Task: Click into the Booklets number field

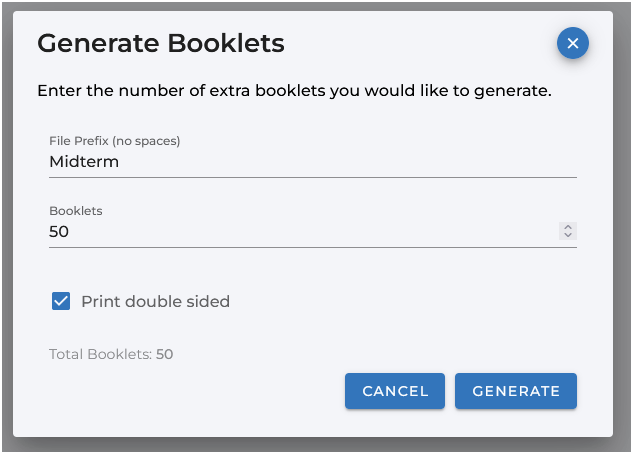Action: coord(300,232)
